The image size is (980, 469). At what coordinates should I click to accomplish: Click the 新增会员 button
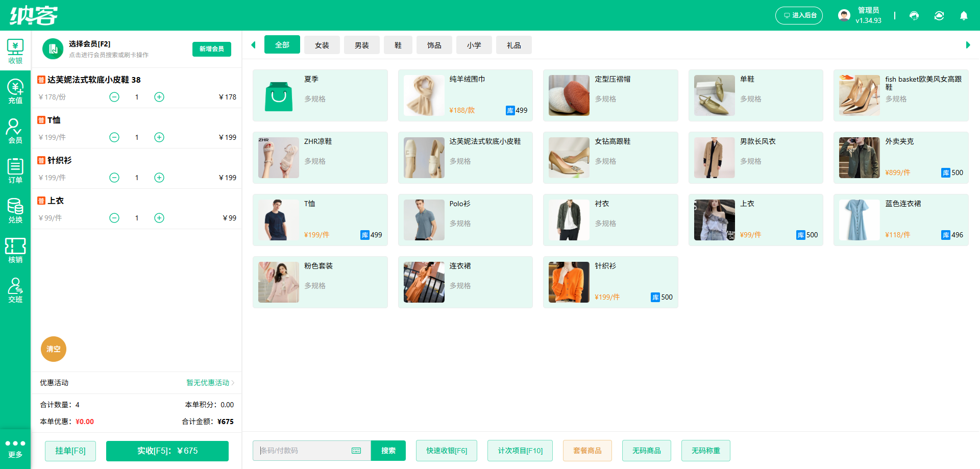pos(212,49)
